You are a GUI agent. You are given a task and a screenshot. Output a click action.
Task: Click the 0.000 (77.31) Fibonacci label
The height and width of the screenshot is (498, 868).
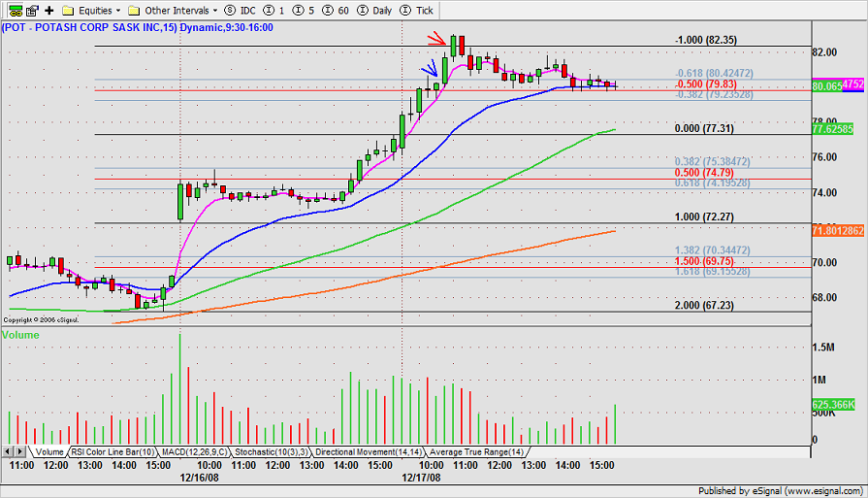704,128
